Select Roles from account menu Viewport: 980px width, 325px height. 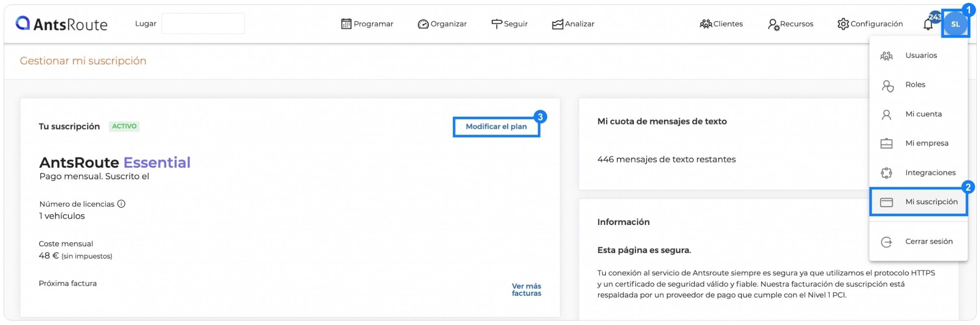(919, 85)
